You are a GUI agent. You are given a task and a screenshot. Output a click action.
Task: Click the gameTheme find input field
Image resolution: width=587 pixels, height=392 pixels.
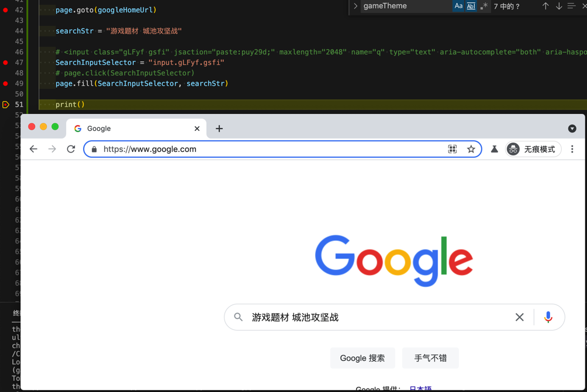[406, 6]
